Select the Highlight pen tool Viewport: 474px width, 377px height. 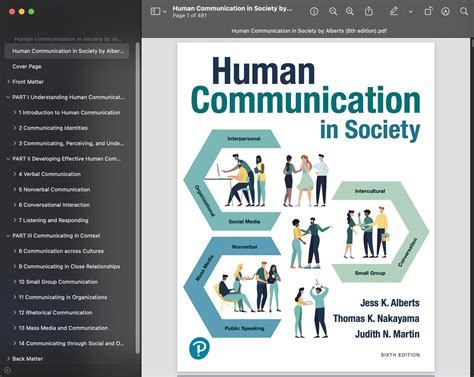pyautogui.click(x=394, y=11)
